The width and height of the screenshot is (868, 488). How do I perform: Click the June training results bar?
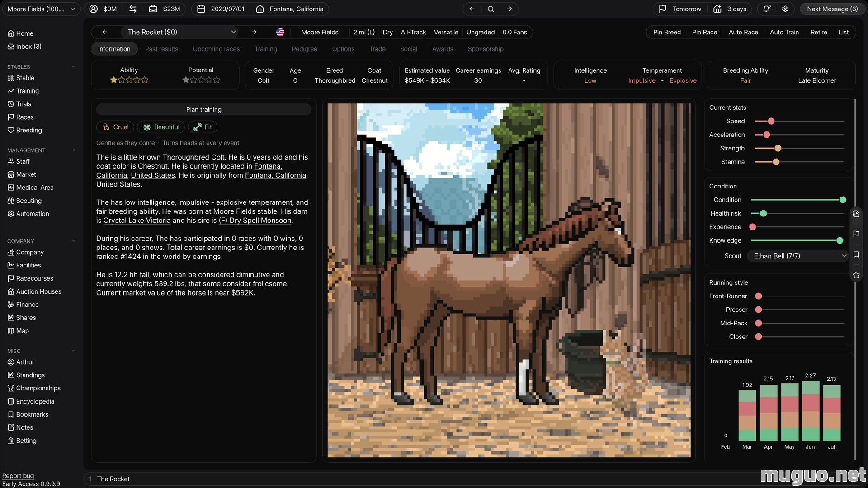[x=810, y=411]
